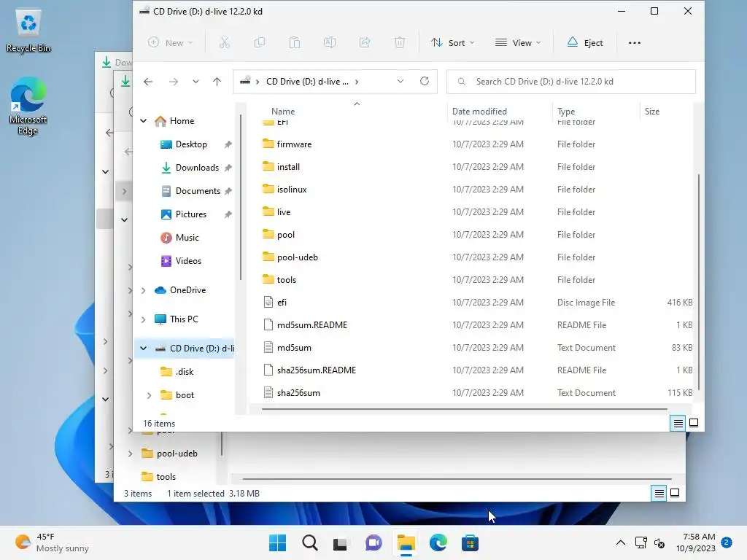The width and height of the screenshot is (747, 560).
Task: Open recent locations dropdown arrow
Action: click(196, 82)
